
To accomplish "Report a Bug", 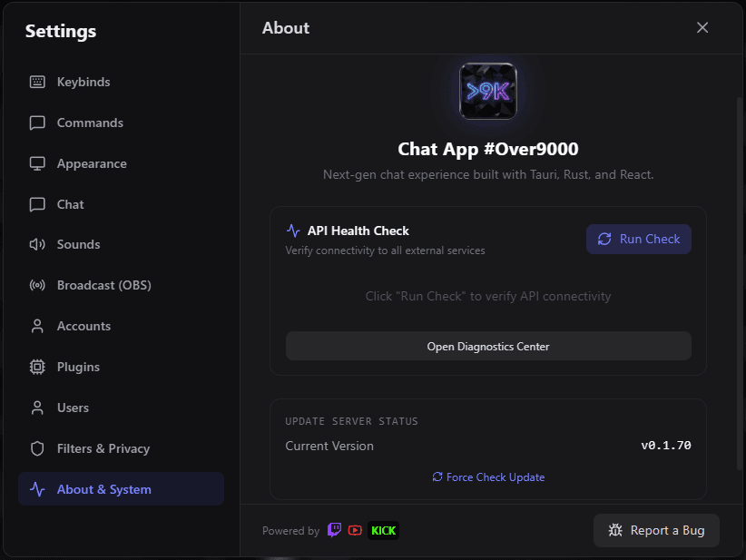I will 656,530.
